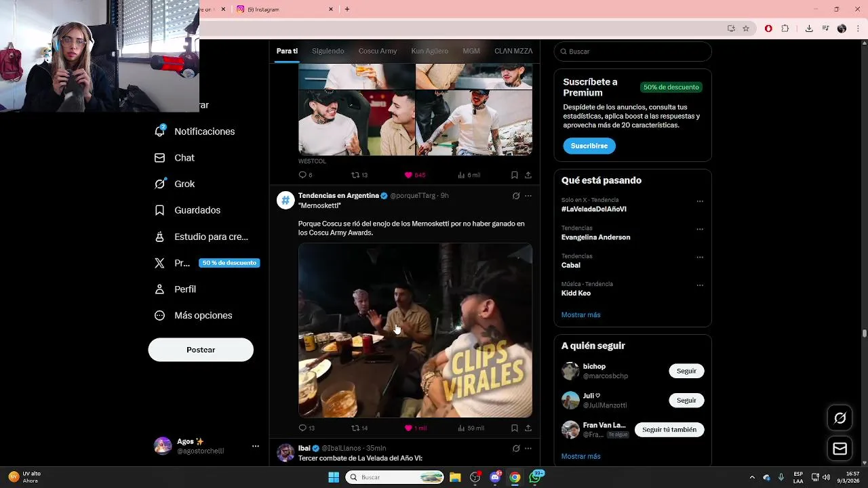The image size is (868, 488).
Task: Click the Buscar search field on X
Action: [x=633, y=52]
